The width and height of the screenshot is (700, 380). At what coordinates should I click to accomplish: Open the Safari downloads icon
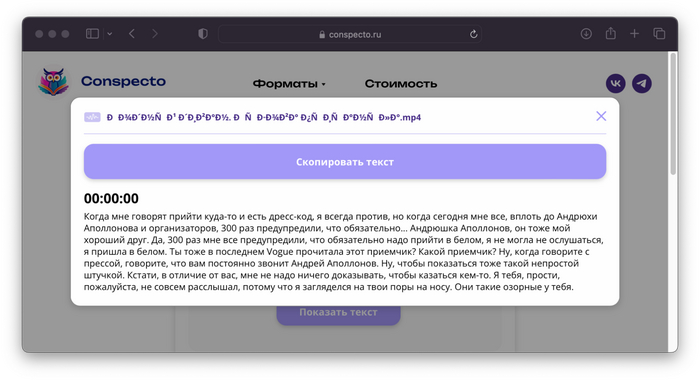[x=586, y=34]
